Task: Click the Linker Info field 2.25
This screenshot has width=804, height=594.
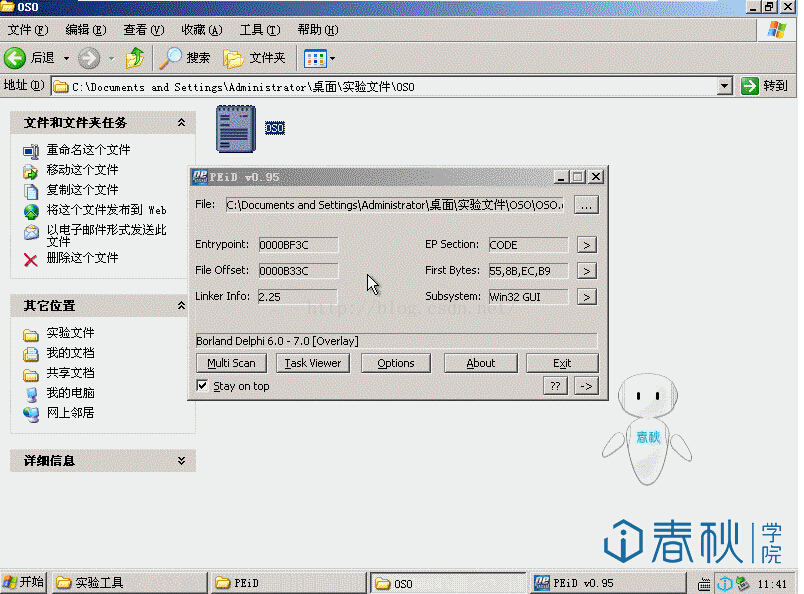Action: 298,296
